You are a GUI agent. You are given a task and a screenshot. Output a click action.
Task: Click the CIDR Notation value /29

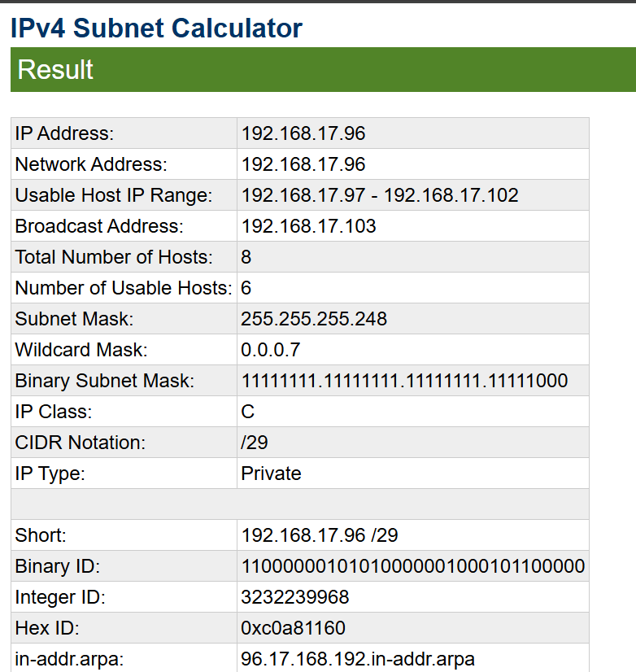pyautogui.click(x=254, y=443)
